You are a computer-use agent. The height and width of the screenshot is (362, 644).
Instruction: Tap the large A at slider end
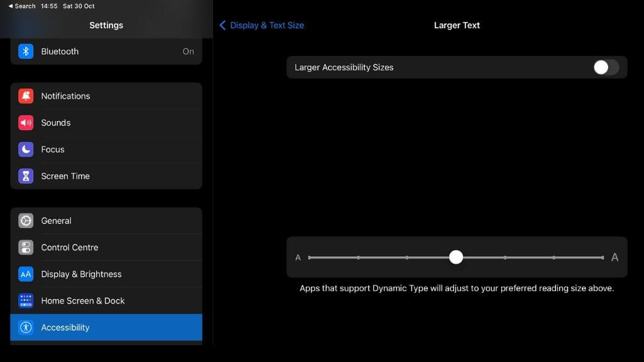615,257
